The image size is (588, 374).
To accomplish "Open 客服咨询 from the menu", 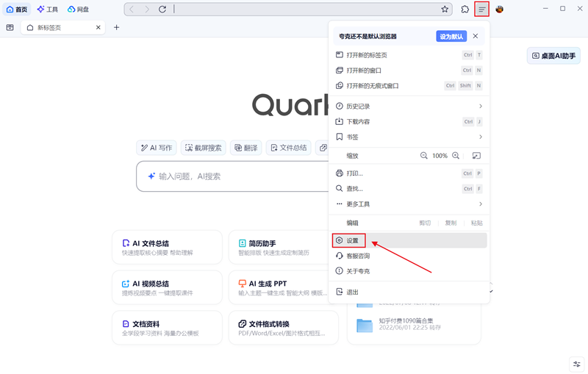I will pos(409,256).
